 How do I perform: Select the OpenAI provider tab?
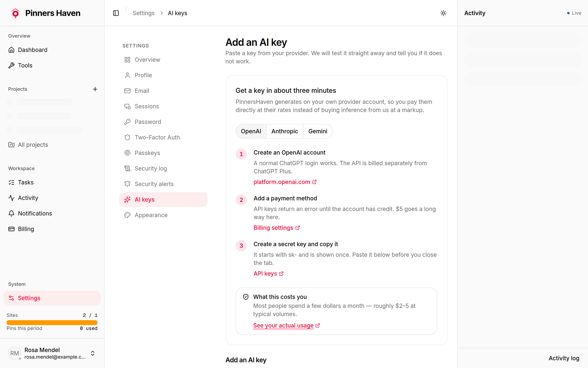[251, 131]
